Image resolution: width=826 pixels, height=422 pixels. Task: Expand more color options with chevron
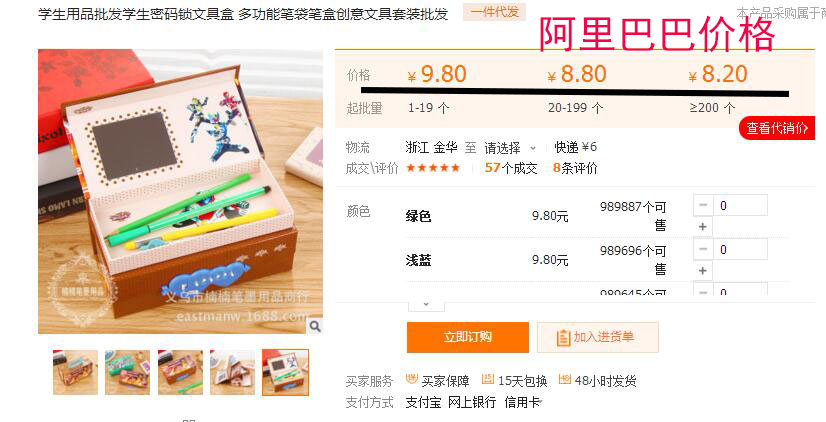point(426,305)
